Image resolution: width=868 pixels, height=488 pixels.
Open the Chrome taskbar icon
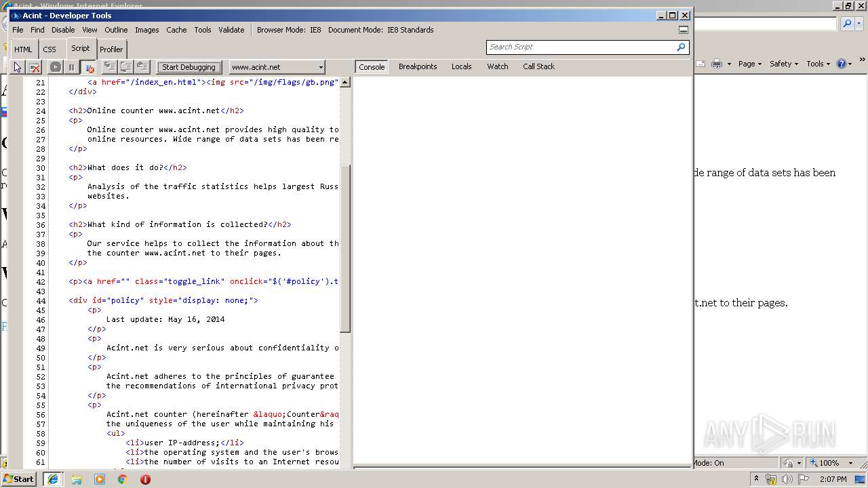[122, 479]
